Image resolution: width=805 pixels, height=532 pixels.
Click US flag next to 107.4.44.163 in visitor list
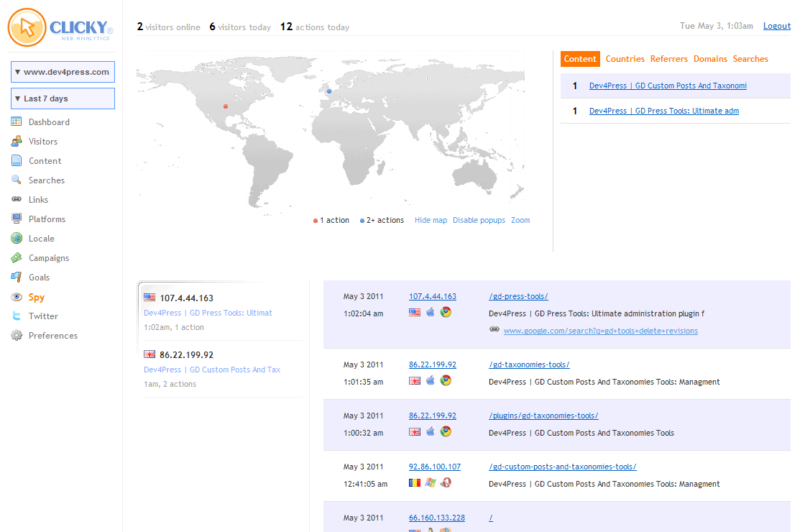pyautogui.click(x=149, y=298)
